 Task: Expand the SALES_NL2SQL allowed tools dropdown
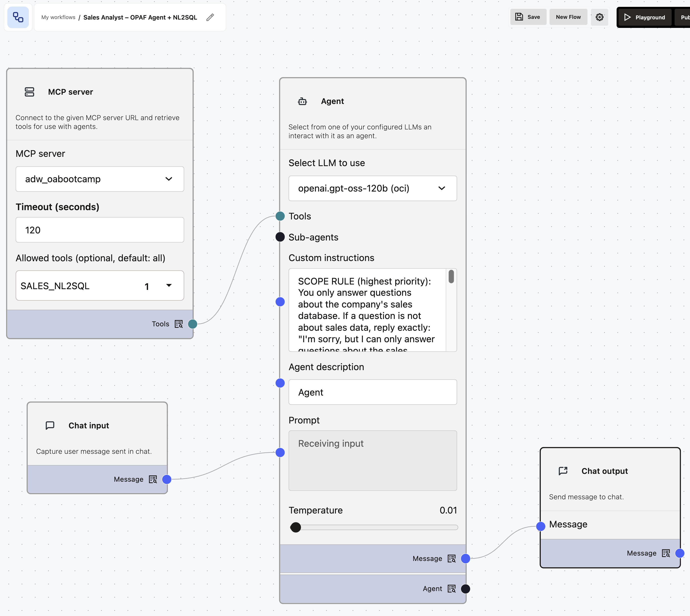coord(100,286)
